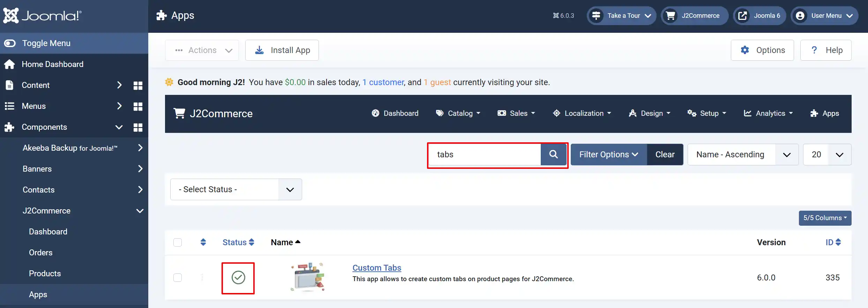
Task: Toggle Filter Options panel
Action: coord(609,155)
